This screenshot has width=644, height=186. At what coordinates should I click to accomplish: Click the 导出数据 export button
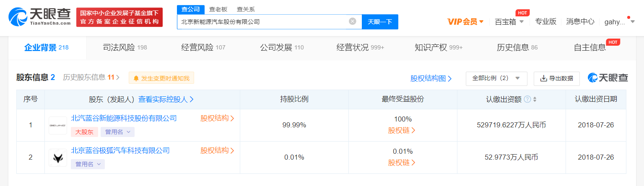click(x=557, y=78)
